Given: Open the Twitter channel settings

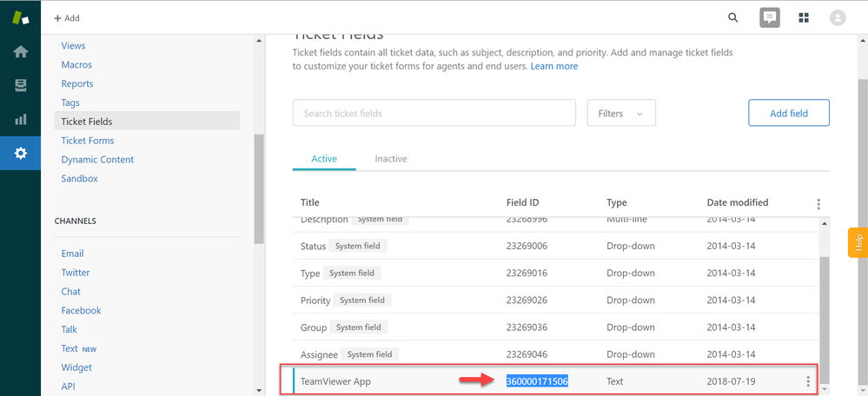Looking at the screenshot, I should click(x=76, y=273).
